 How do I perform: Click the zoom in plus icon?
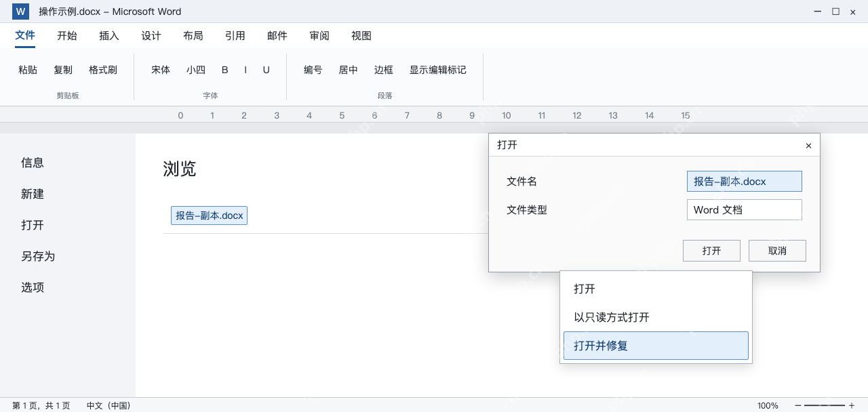click(x=852, y=405)
